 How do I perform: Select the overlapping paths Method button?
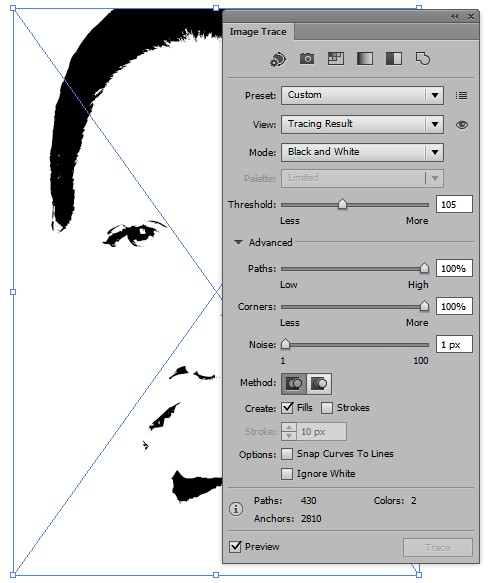click(x=319, y=384)
